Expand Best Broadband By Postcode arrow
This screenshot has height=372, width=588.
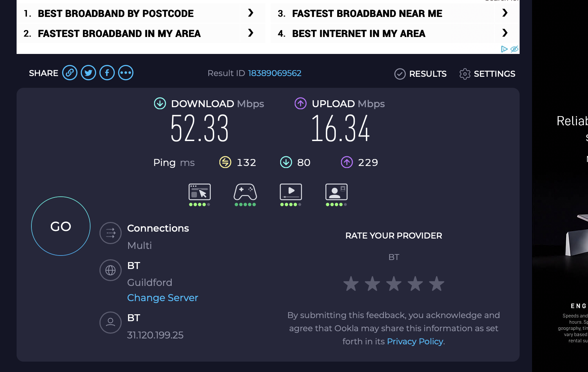pyautogui.click(x=251, y=13)
